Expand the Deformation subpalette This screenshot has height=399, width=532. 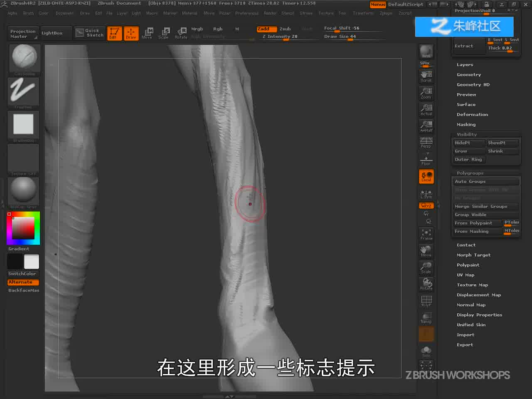pos(472,115)
